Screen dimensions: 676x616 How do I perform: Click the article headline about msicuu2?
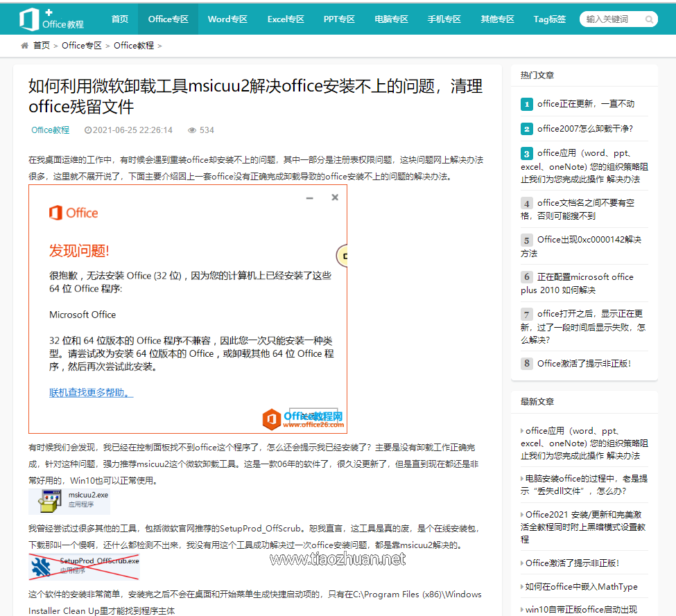255,96
